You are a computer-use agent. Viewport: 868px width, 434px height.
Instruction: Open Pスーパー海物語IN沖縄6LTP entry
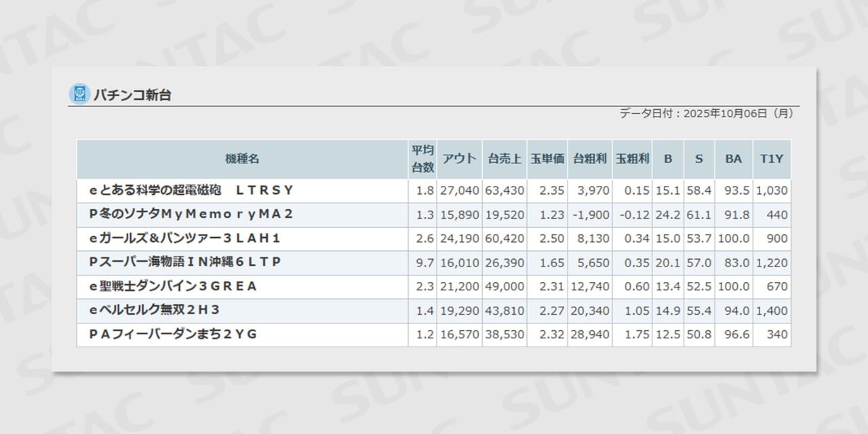click(x=184, y=262)
